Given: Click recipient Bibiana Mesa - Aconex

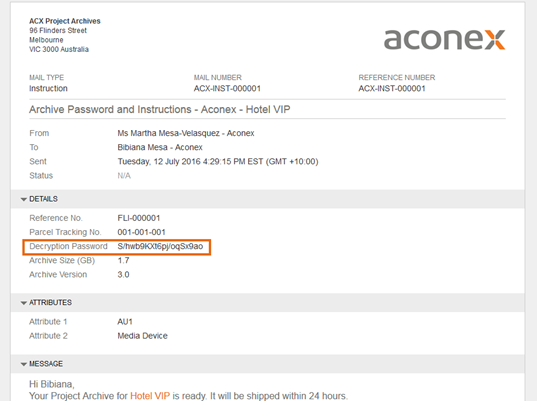Looking at the screenshot, I should click(160, 147).
